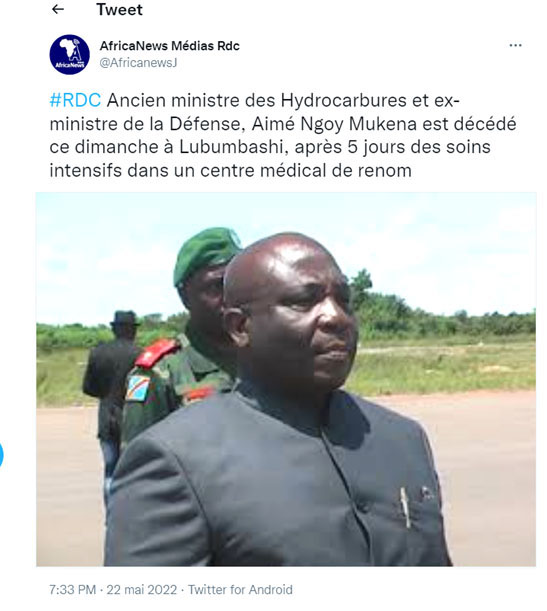
Task: Open the tweet photo of the man in dark suit
Action: [286, 379]
